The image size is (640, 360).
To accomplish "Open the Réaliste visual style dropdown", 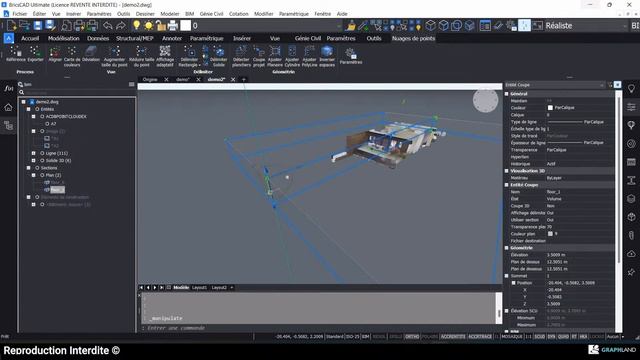I will tap(586, 26).
